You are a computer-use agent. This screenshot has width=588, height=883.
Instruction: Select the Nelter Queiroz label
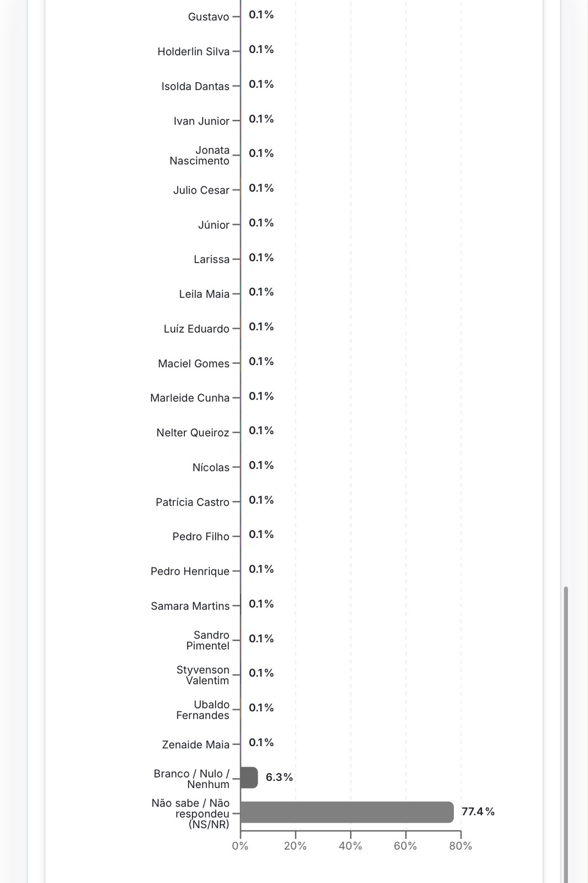[x=193, y=433]
